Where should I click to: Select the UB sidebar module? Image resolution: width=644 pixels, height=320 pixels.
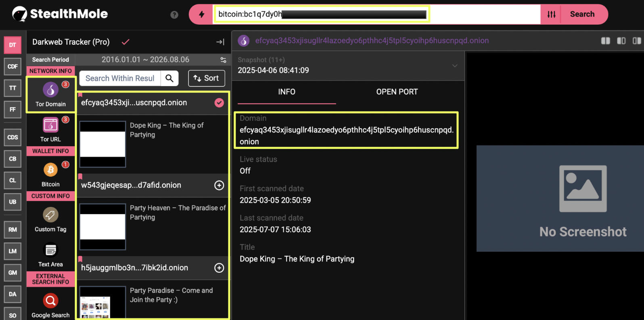click(x=13, y=202)
